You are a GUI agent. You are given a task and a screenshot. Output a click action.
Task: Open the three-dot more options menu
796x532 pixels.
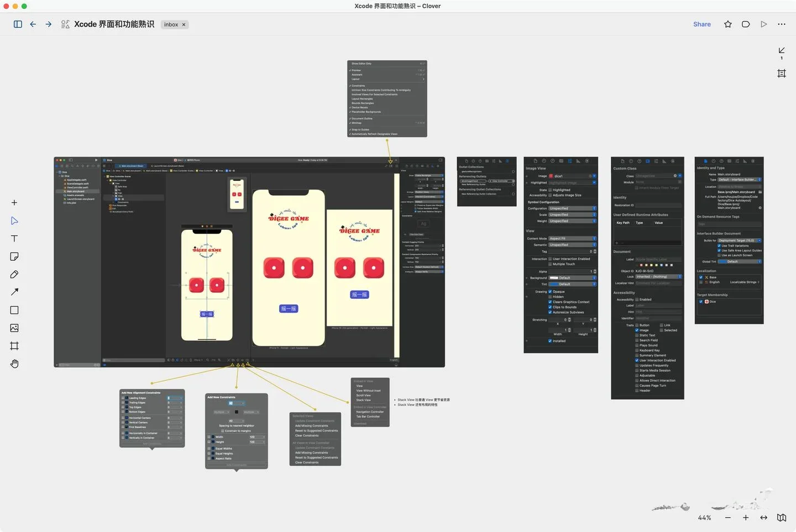[781, 24]
